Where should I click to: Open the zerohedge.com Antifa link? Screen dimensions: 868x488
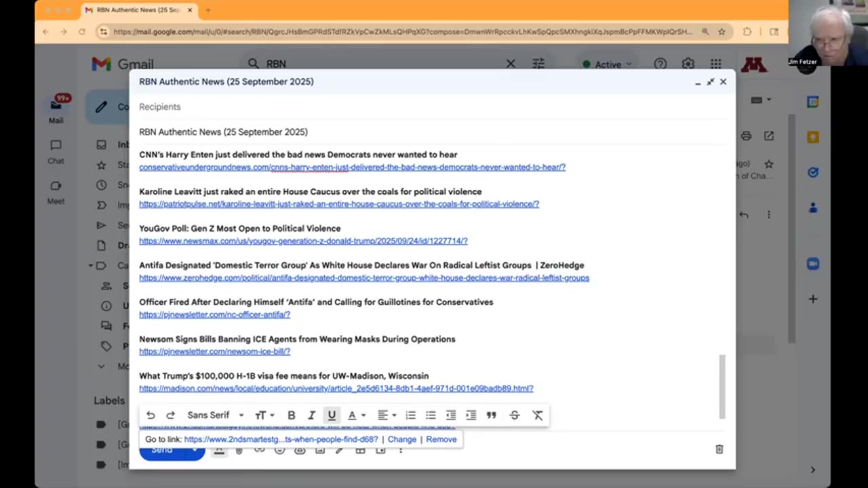(364, 278)
